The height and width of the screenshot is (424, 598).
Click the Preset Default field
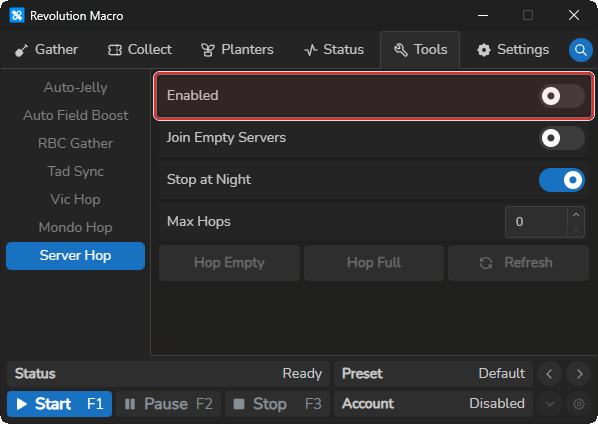(x=433, y=374)
